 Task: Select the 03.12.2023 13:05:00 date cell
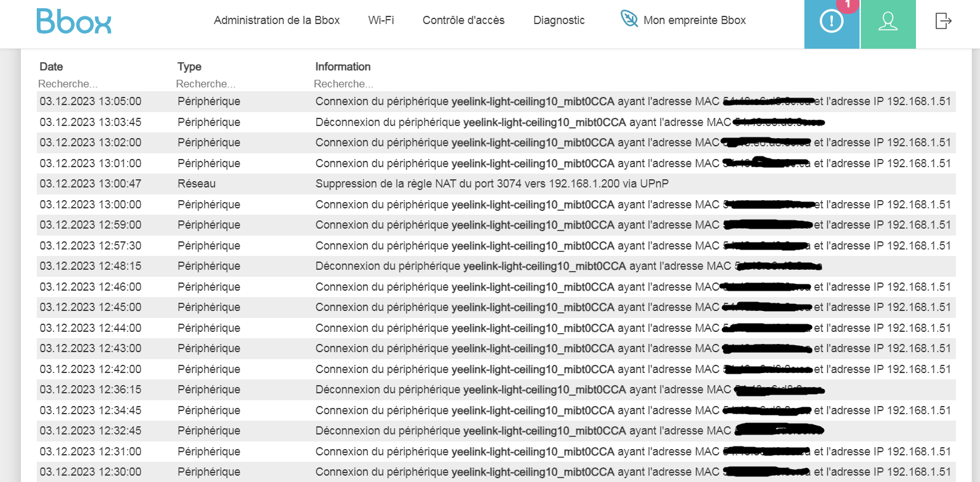click(x=91, y=101)
